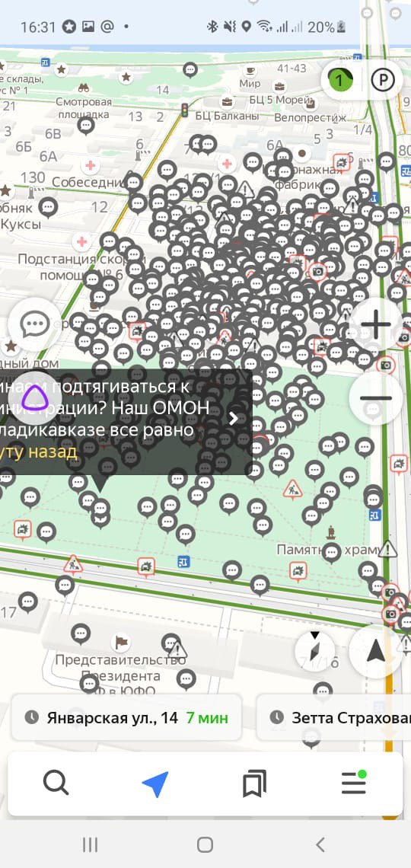
Task: Choose the Январская ул., 14 destination chip
Action: coord(126,718)
